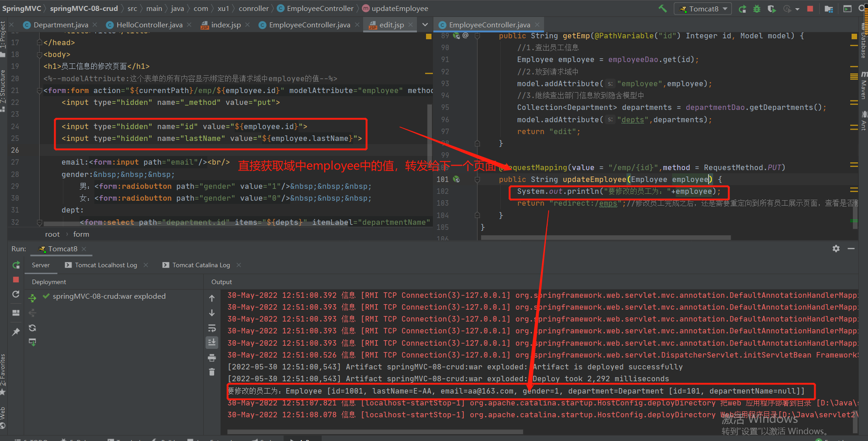Click the up arrow in the output toolbar

(212, 298)
